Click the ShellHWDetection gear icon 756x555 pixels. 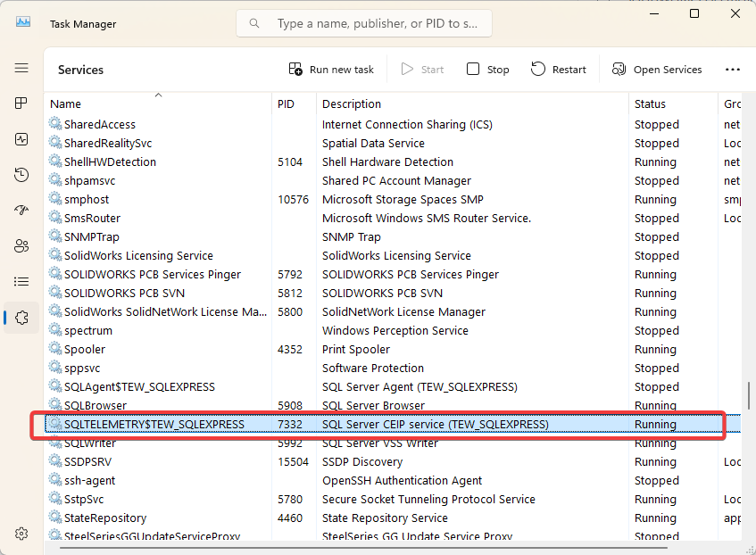point(55,161)
